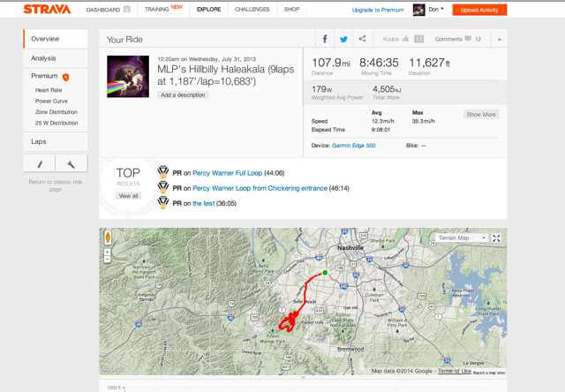Give kudos with the thumbs-up icon

coord(405,39)
